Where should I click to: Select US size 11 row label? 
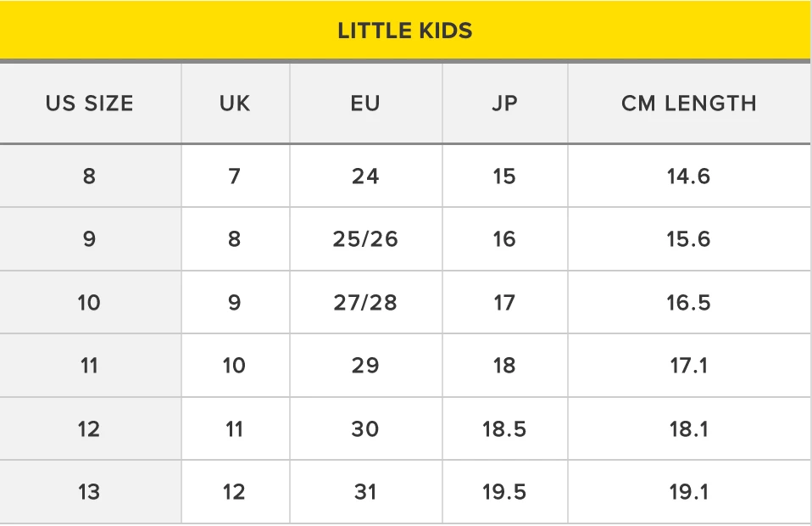[90, 366]
